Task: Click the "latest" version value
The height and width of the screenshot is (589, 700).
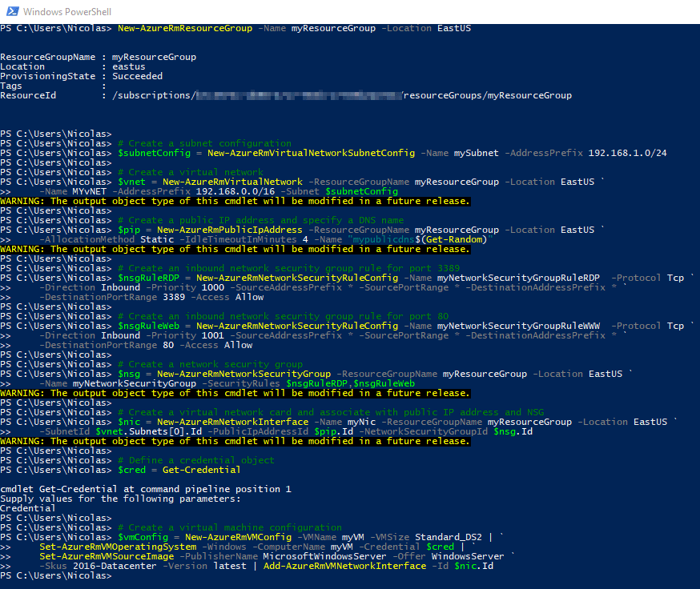Action: [x=230, y=567]
